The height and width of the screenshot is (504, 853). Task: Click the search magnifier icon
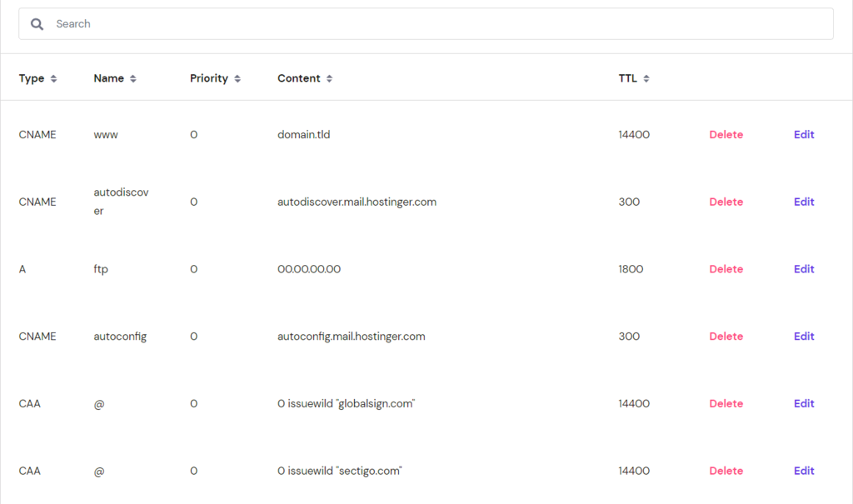point(37,23)
